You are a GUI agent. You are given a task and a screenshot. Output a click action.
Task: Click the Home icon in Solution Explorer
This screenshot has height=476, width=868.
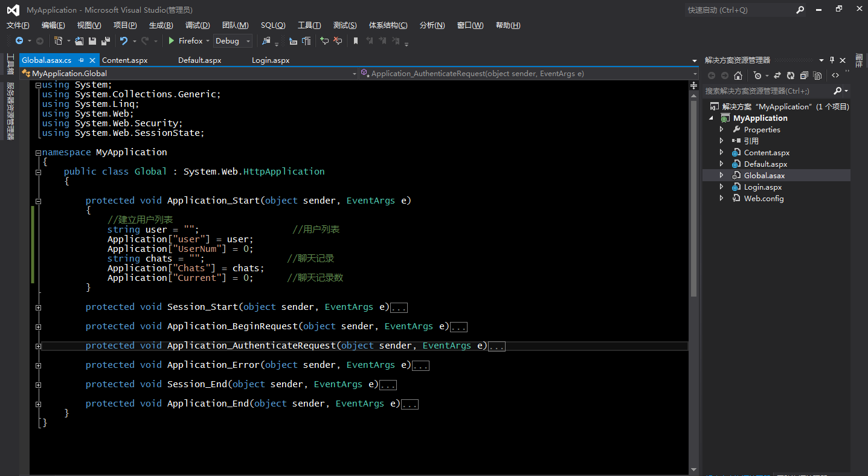tap(738, 75)
